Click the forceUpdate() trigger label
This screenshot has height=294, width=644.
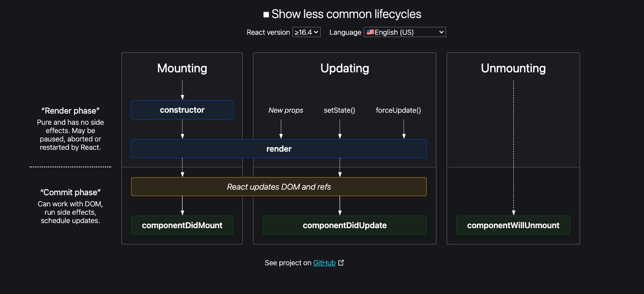pyautogui.click(x=398, y=110)
